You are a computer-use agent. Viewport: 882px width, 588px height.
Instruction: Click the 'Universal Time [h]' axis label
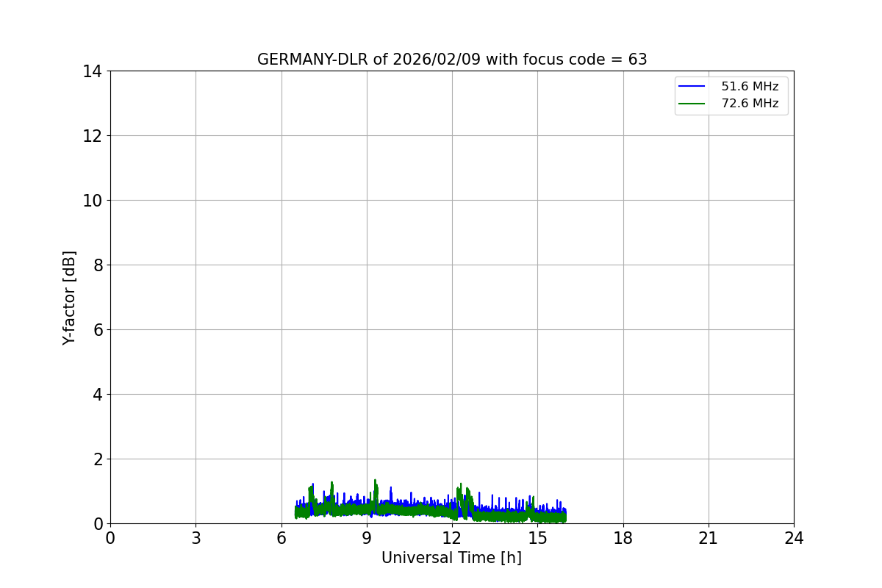(451, 558)
